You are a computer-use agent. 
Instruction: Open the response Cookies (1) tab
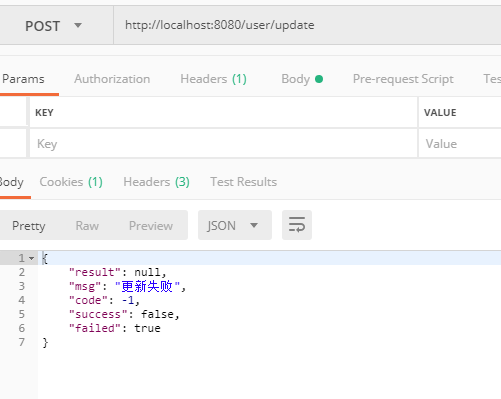pyautogui.click(x=71, y=182)
